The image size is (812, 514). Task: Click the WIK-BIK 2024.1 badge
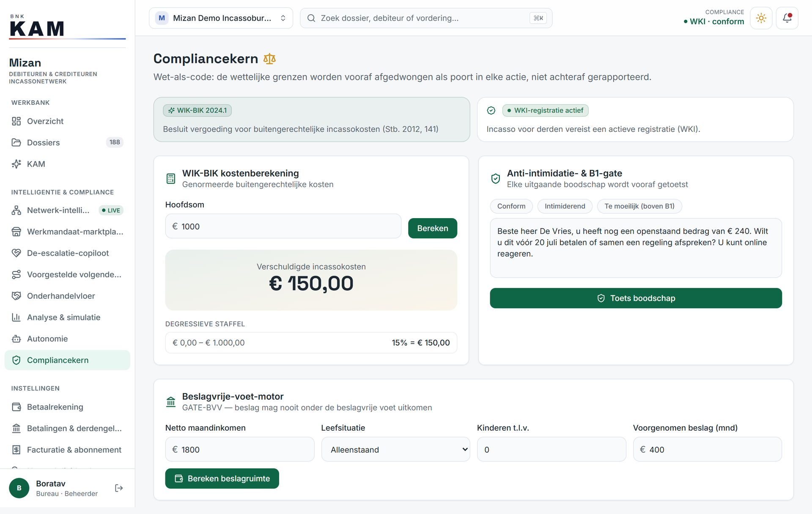tap(198, 110)
